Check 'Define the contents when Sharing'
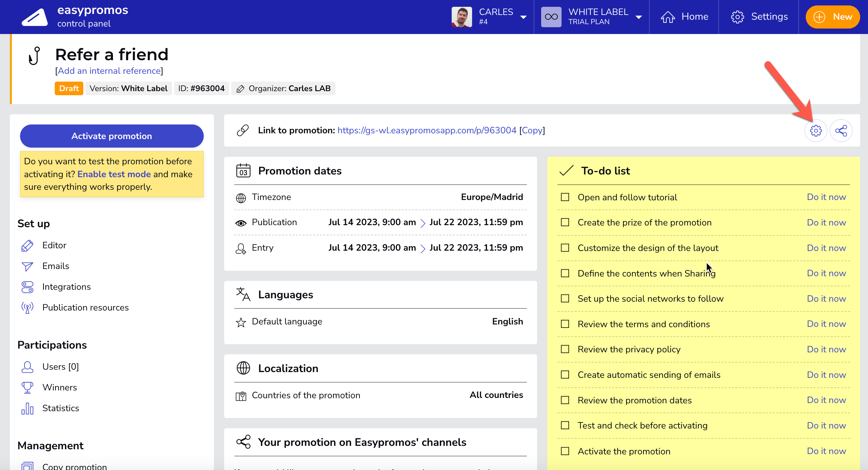Screen dimensions: 868x470 tap(565, 273)
